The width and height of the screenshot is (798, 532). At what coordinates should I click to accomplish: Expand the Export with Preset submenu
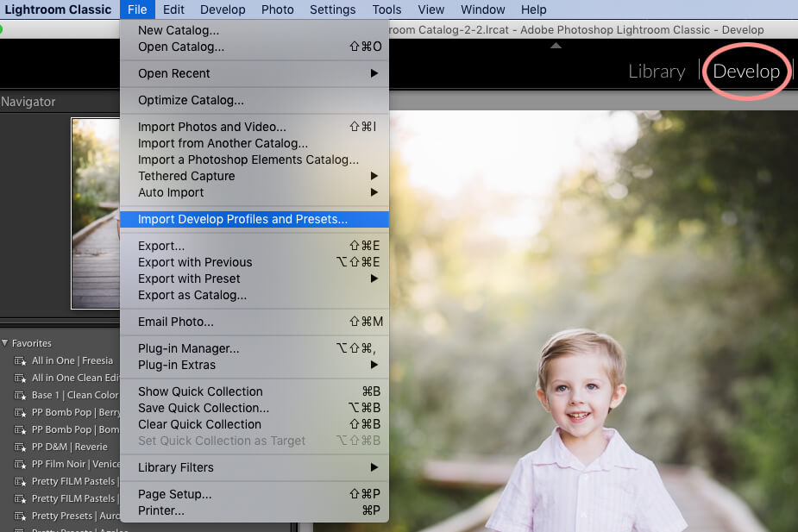pyautogui.click(x=188, y=279)
